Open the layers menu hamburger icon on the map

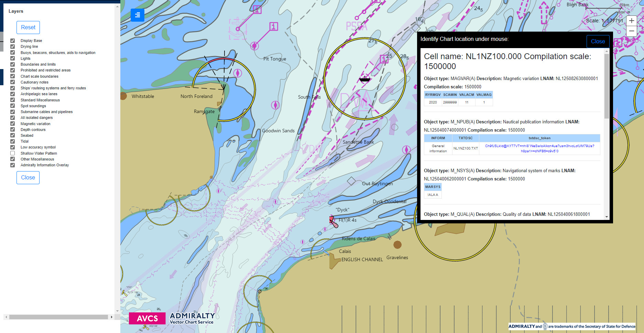137,15
